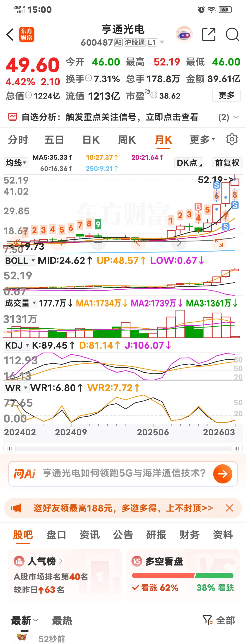Switch to 周K chart tab

click(x=127, y=140)
